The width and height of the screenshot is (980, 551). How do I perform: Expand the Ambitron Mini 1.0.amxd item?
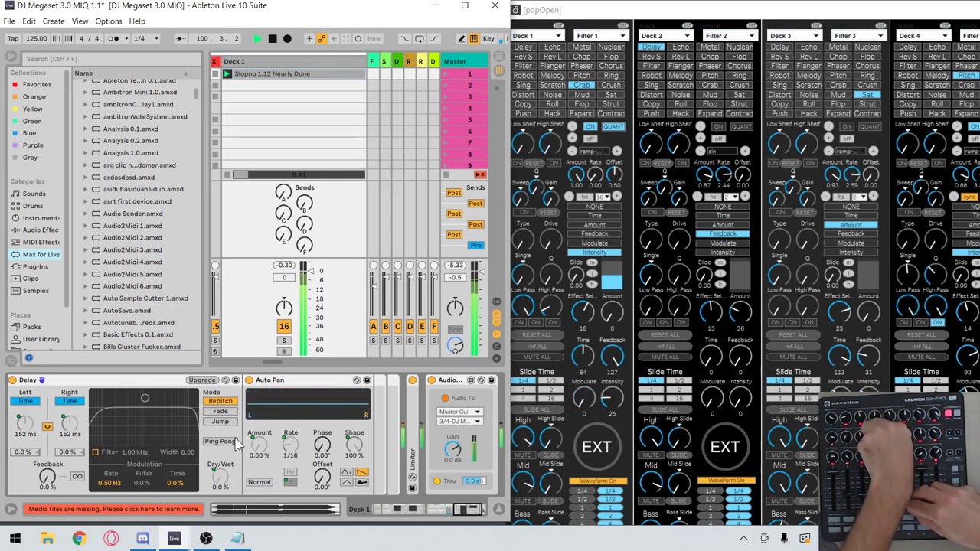[86, 93]
